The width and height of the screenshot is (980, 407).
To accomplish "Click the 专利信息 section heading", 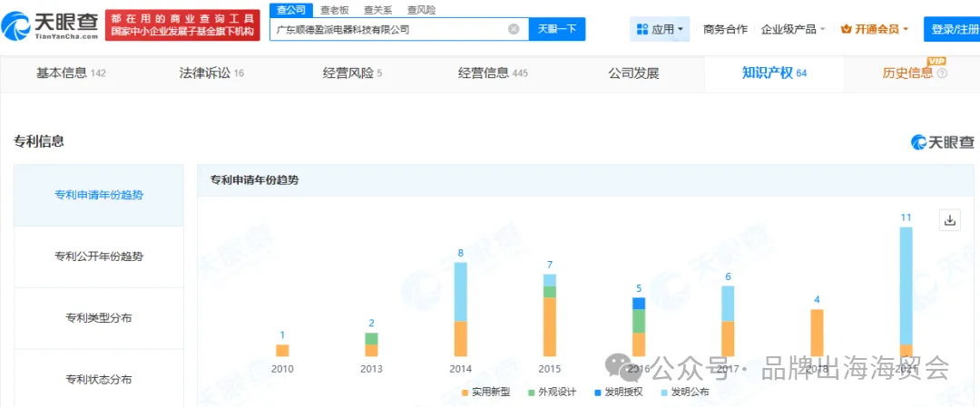I will tap(39, 141).
